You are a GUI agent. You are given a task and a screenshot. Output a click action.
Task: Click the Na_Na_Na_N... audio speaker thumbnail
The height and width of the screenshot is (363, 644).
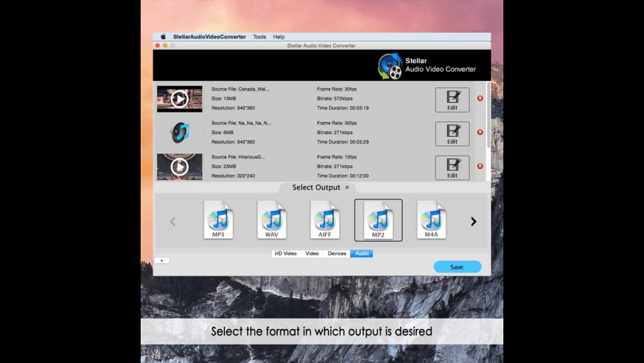(179, 133)
